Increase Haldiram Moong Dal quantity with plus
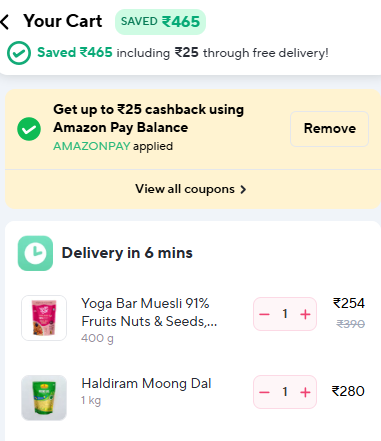Image resolution: width=381 pixels, height=441 pixels. (305, 392)
